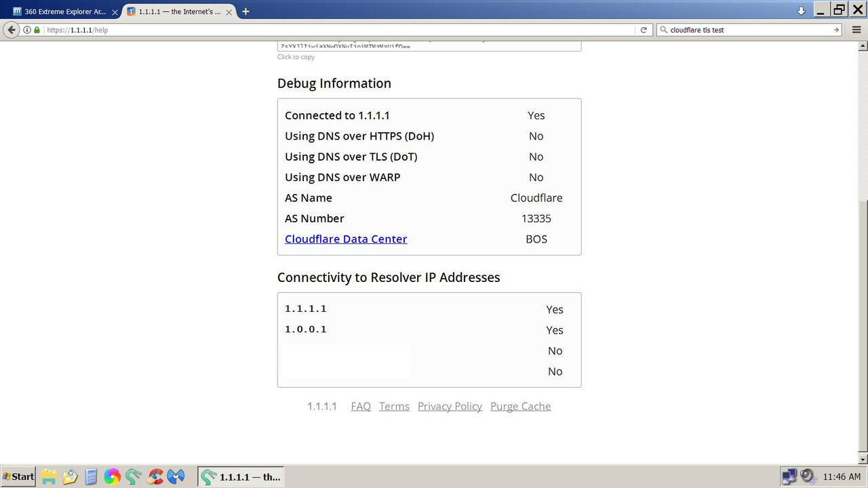868x488 pixels.
Task: Click the BOS data center value
Action: 536,239
